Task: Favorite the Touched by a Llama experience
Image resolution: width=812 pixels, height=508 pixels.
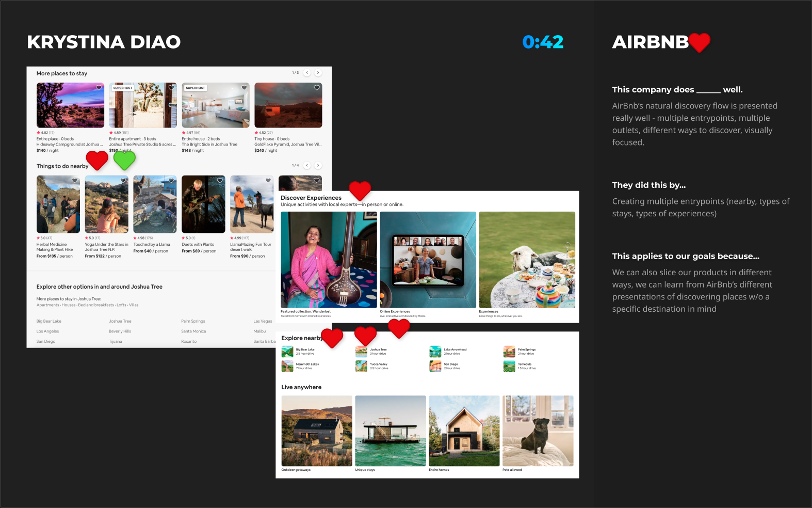Action: [x=172, y=180]
